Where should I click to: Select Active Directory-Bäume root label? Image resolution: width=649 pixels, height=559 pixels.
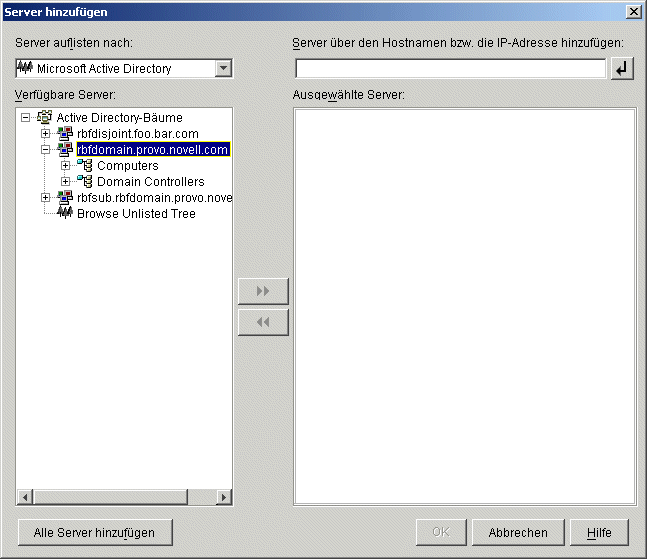click(120, 118)
